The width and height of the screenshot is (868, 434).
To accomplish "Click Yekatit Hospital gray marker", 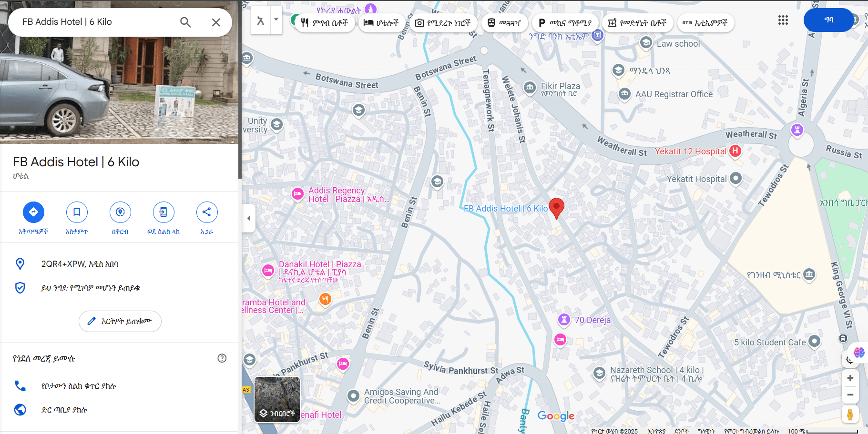I will coord(736,178).
